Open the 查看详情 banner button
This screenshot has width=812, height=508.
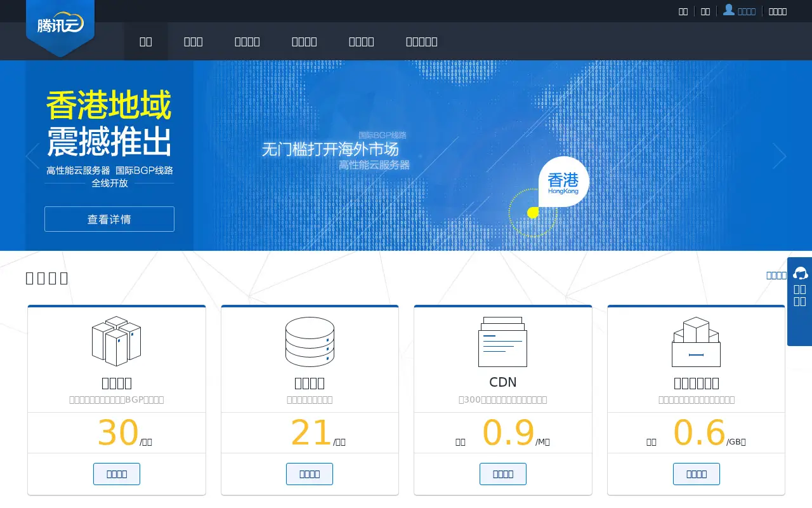[x=109, y=219]
